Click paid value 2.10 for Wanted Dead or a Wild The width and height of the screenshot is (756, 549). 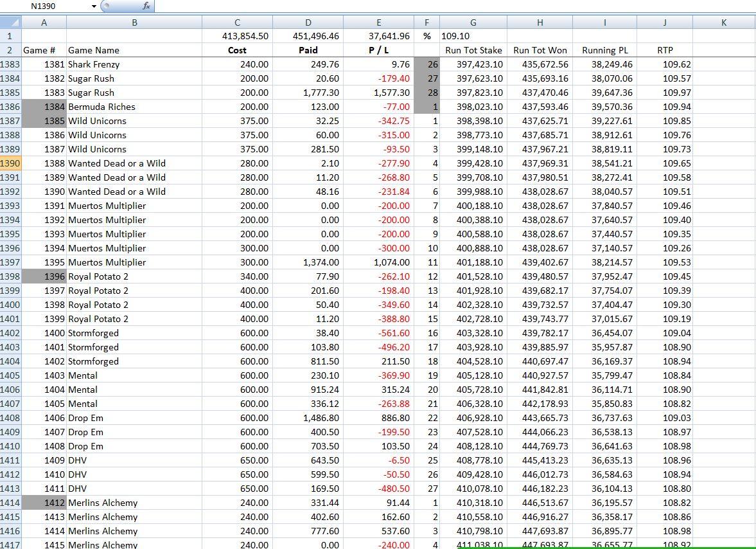point(308,163)
